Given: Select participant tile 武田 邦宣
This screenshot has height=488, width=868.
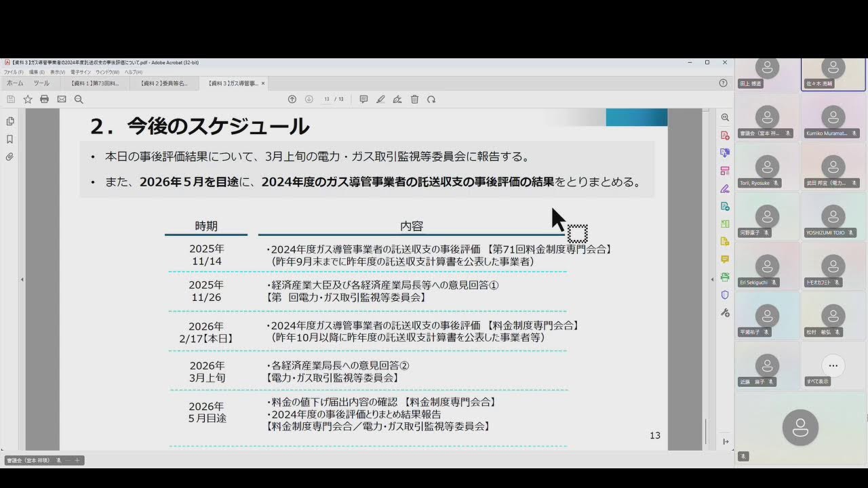Looking at the screenshot, I should 833,167.
